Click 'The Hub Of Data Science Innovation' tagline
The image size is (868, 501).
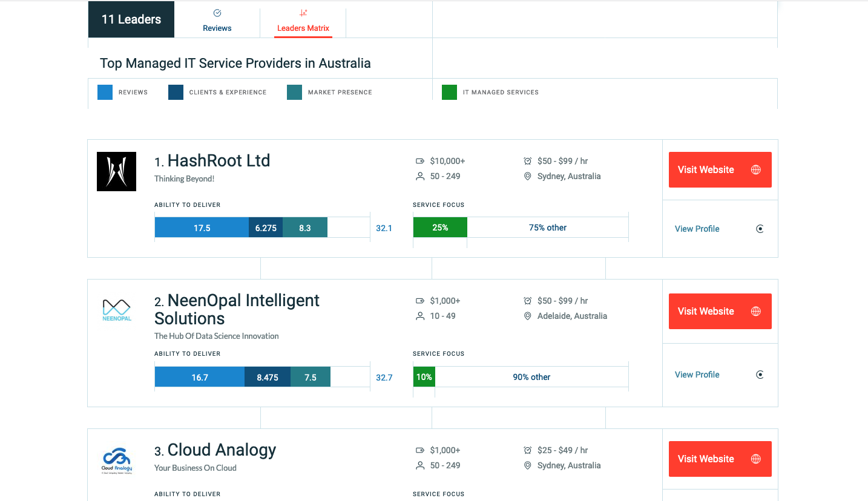pos(217,336)
